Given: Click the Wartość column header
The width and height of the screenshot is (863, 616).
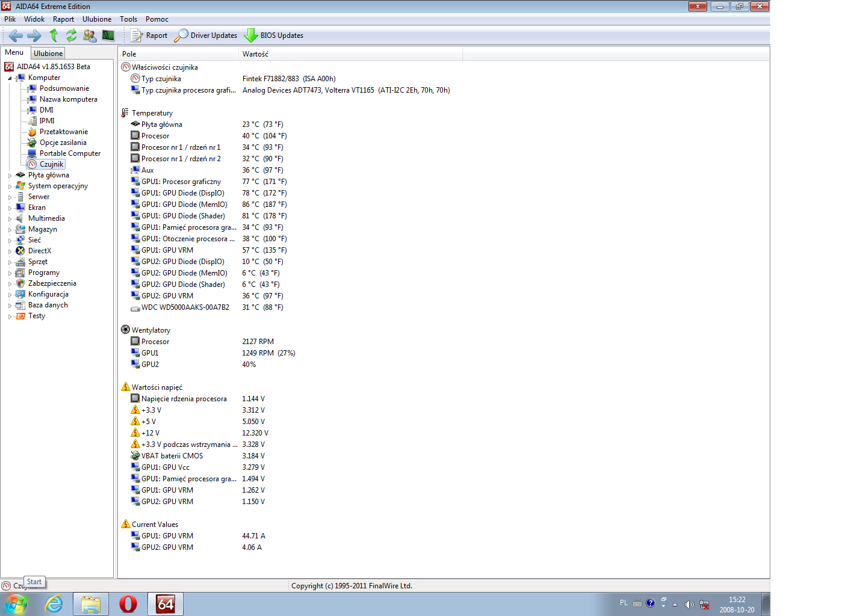Looking at the screenshot, I should (351, 54).
